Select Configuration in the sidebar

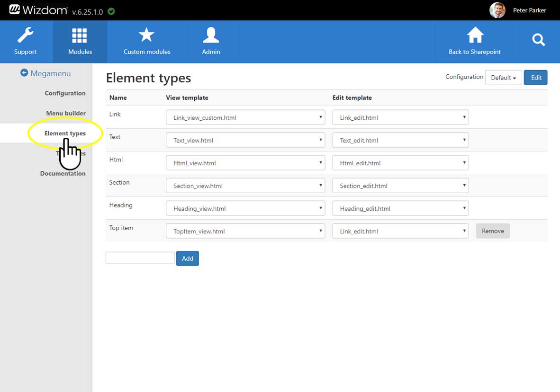click(65, 93)
